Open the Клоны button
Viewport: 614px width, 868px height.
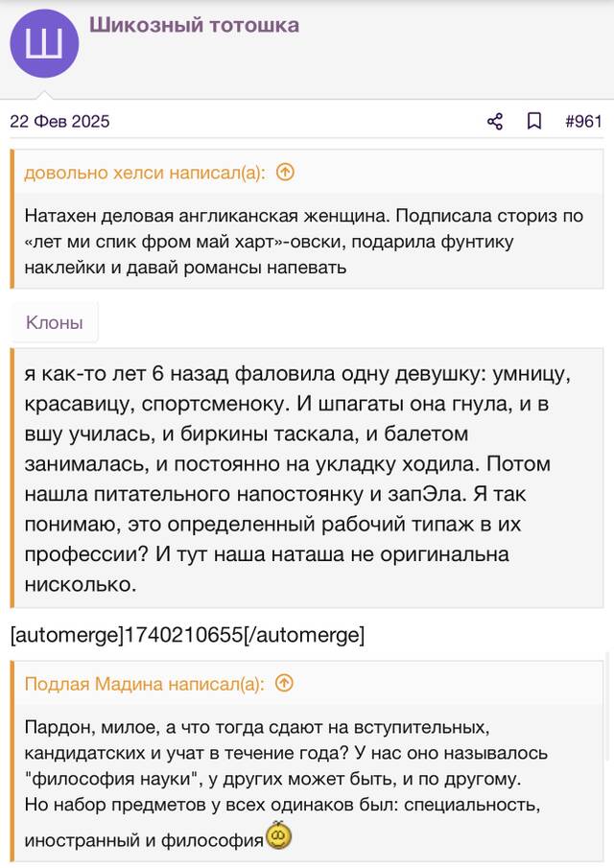pyautogui.click(x=55, y=322)
